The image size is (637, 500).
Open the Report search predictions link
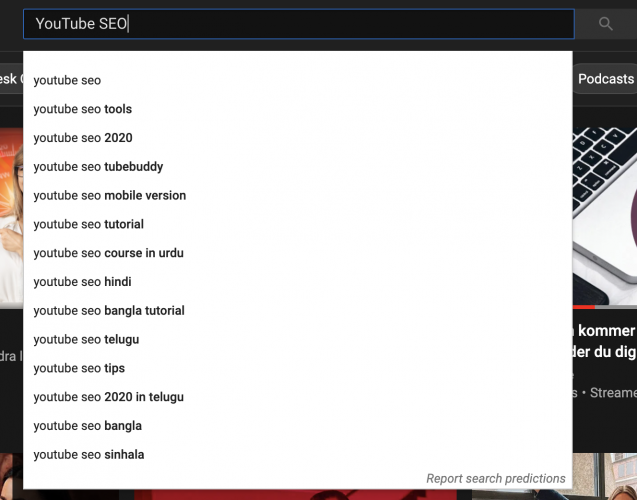pos(496,479)
